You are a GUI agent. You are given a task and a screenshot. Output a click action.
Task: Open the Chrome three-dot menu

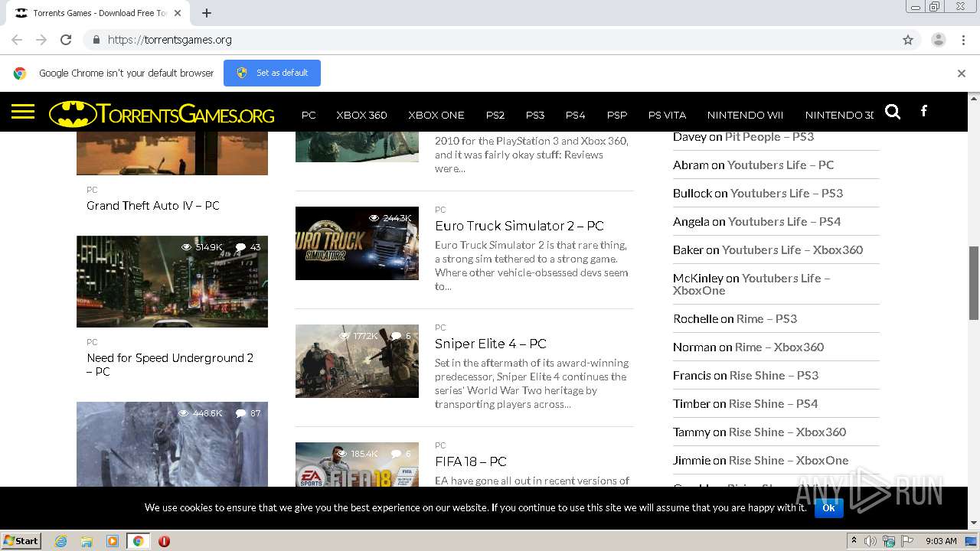964,40
